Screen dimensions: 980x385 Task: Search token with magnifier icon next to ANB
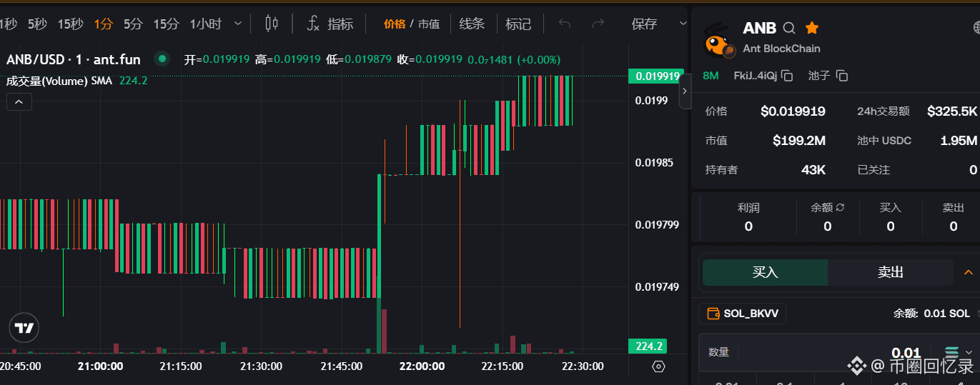(789, 28)
